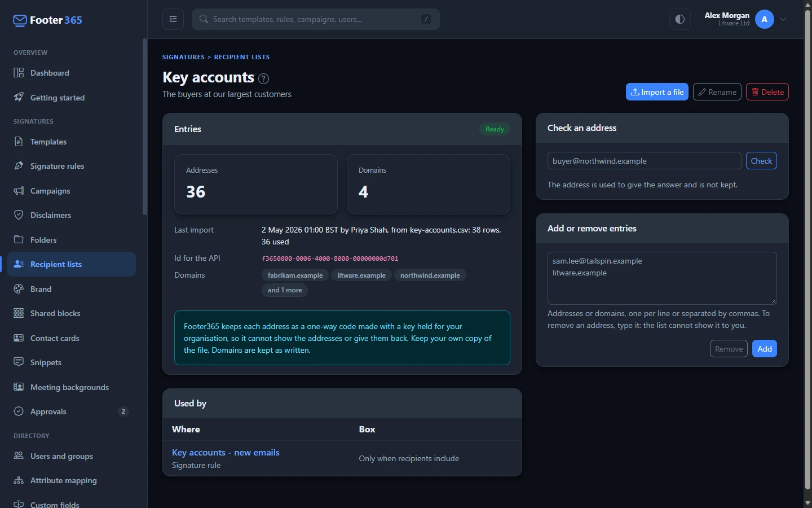Open the Templates section

[x=71, y=142]
